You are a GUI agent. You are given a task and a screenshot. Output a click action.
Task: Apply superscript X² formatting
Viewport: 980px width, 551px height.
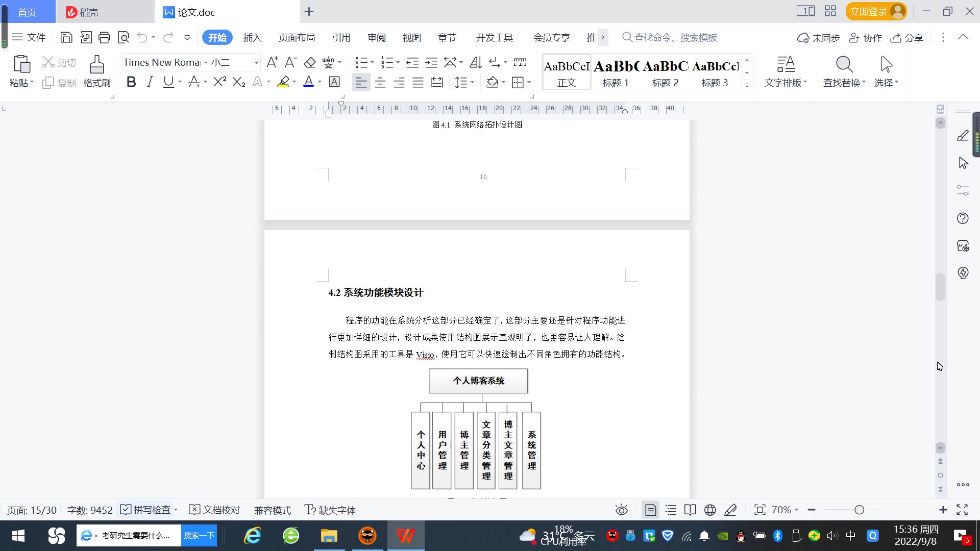[220, 82]
